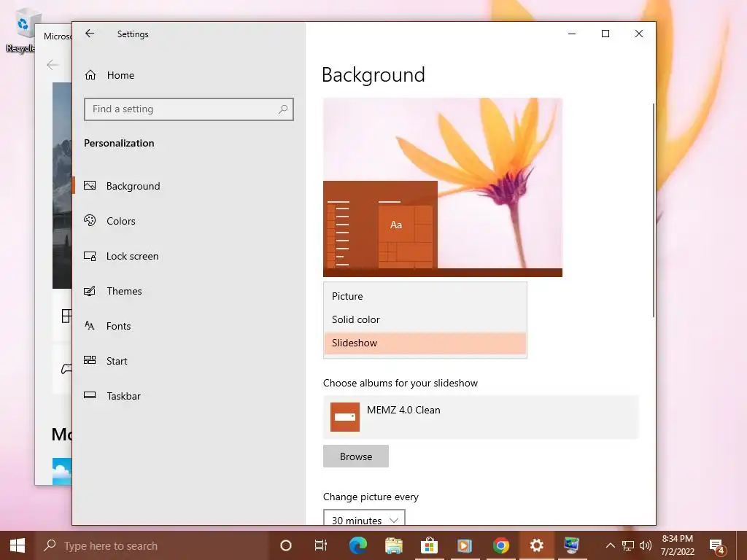Launch Microsoft Edge from taskbar
The image size is (747, 560).
click(358, 545)
